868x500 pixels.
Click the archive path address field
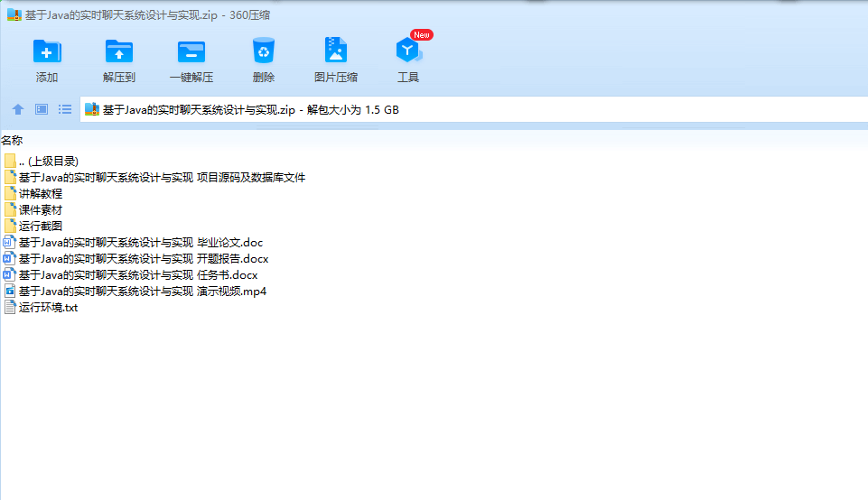[474, 109]
